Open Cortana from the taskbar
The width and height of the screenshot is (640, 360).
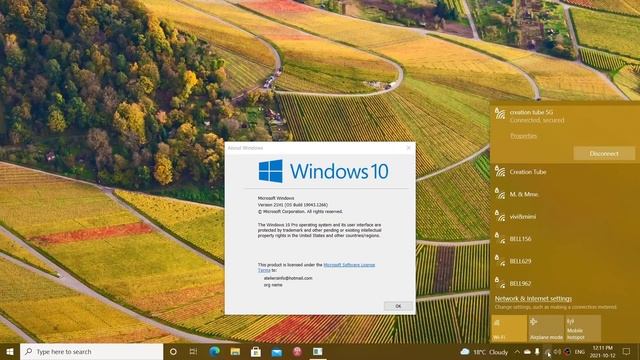click(x=173, y=351)
